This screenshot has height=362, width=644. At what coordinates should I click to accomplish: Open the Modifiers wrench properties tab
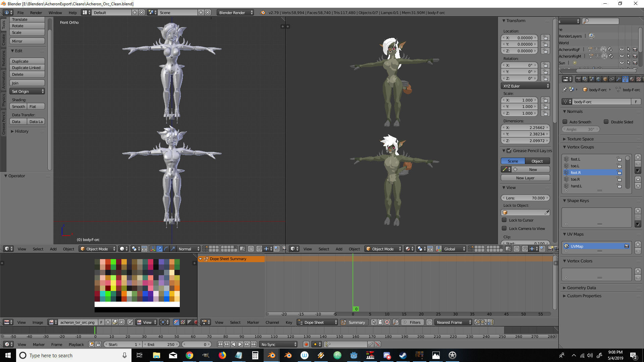pos(619,79)
